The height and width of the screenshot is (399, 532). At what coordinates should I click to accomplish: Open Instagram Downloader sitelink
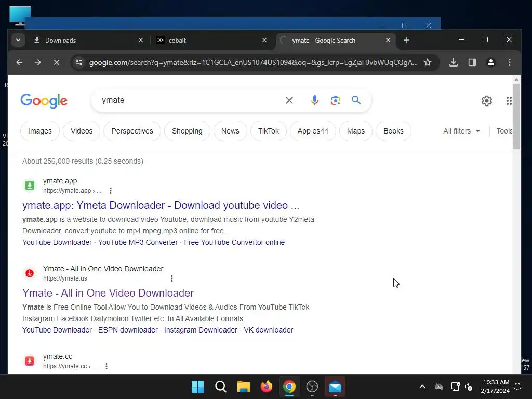[201, 330]
